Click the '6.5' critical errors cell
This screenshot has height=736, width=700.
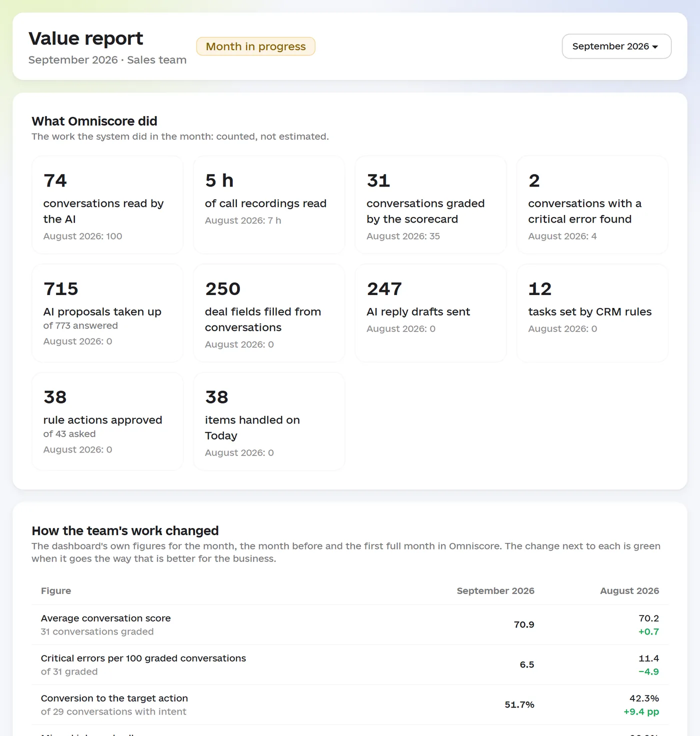pyautogui.click(x=527, y=664)
